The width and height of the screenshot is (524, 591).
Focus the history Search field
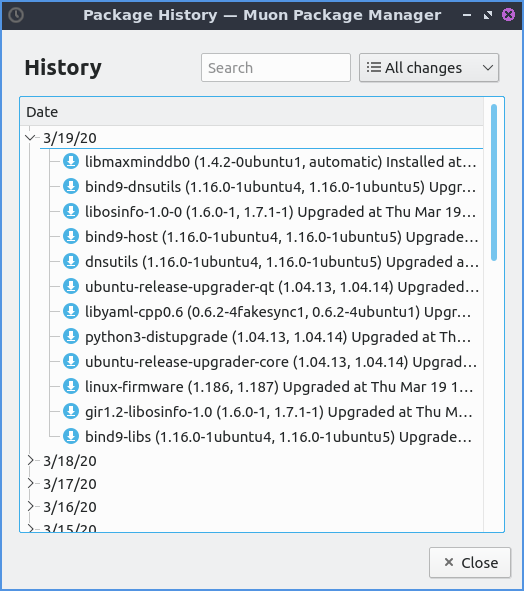point(276,68)
